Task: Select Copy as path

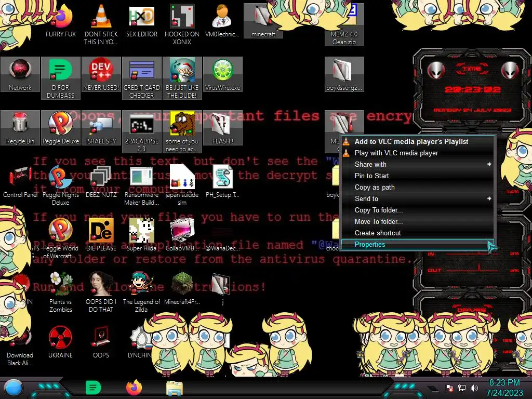Action: [417, 187]
